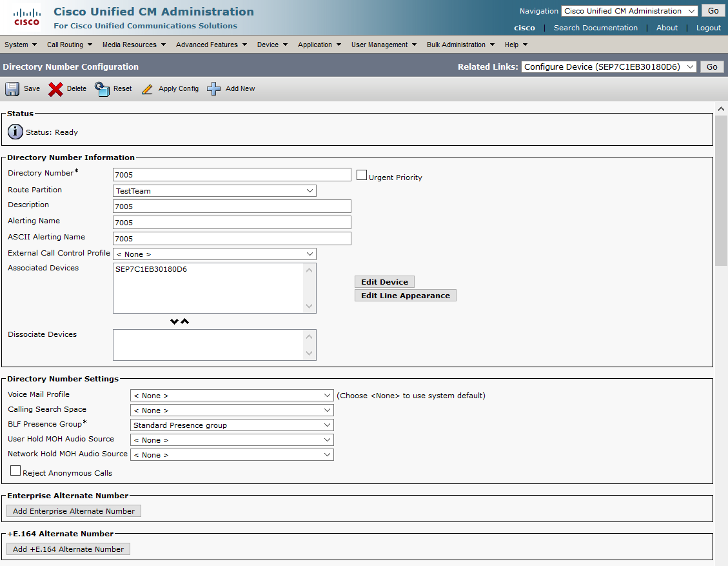Click Add Enterprise Alternate Number button
Image resolution: width=728 pixels, height=566 pixels.
pyautogui.click(x=74, y=511)
